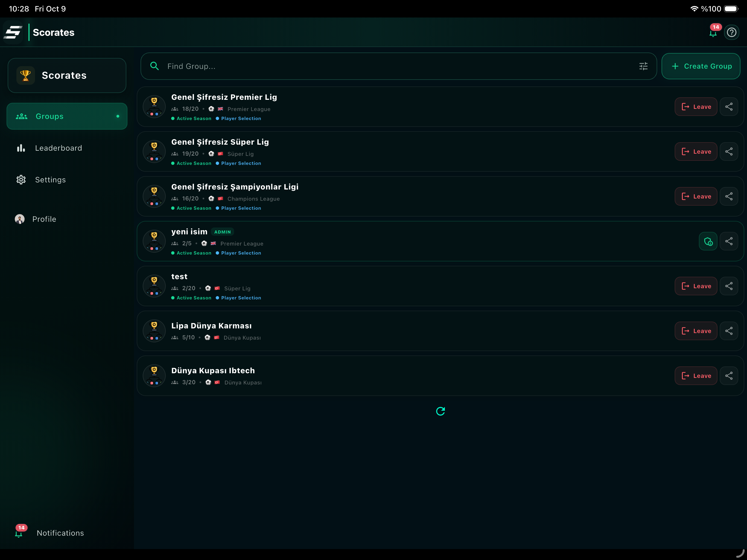Share Genel Şifresiz Şampiyonlar Ligi group
The image size is (747, 560).
pyautogui.click(x=729, y=197)
